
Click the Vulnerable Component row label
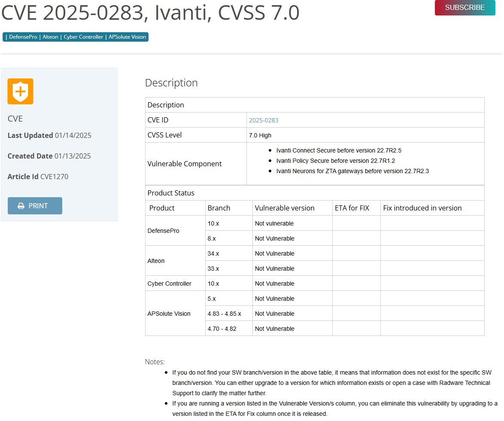click(185, 164)
